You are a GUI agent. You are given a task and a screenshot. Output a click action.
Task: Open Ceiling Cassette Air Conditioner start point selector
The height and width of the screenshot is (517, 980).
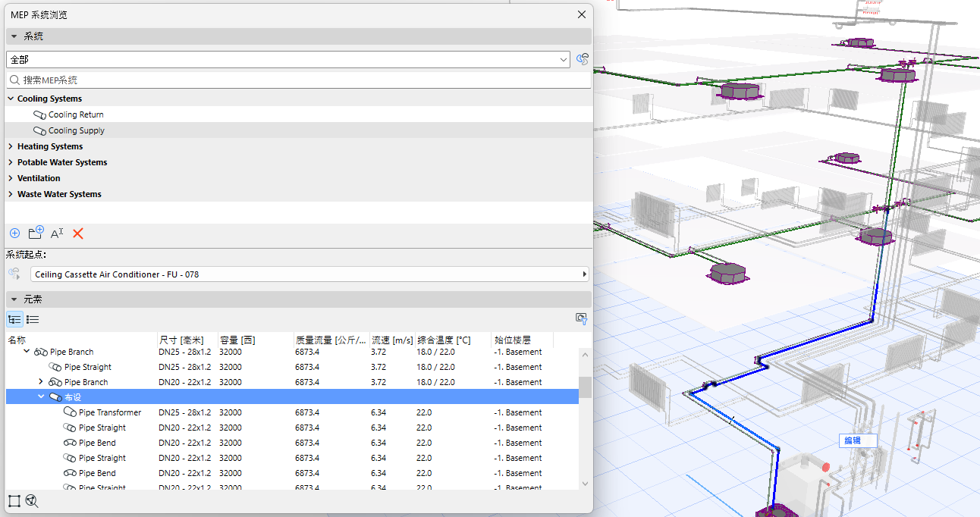click(x=310, y=274)
